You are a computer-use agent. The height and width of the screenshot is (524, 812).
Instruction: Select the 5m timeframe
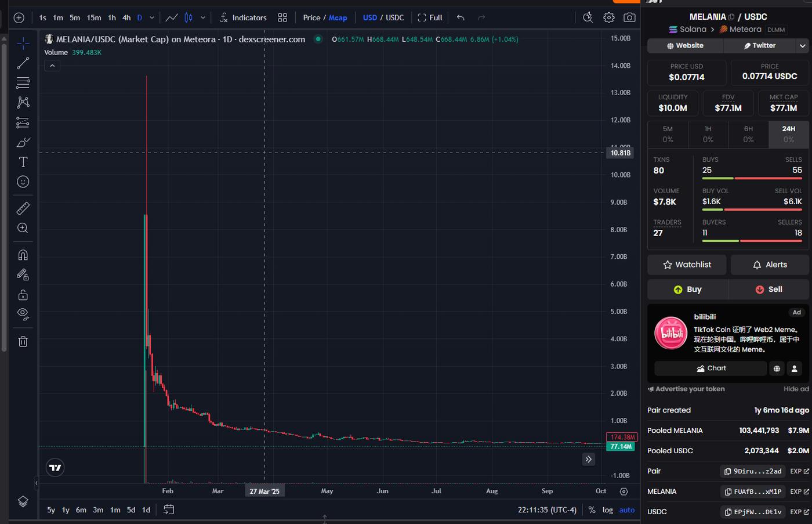[x=75, y=17]
